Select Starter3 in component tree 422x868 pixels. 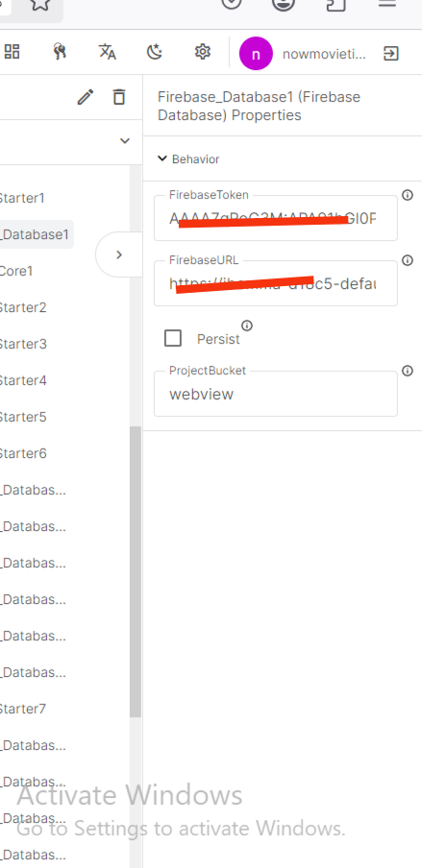tap(22, 344)
